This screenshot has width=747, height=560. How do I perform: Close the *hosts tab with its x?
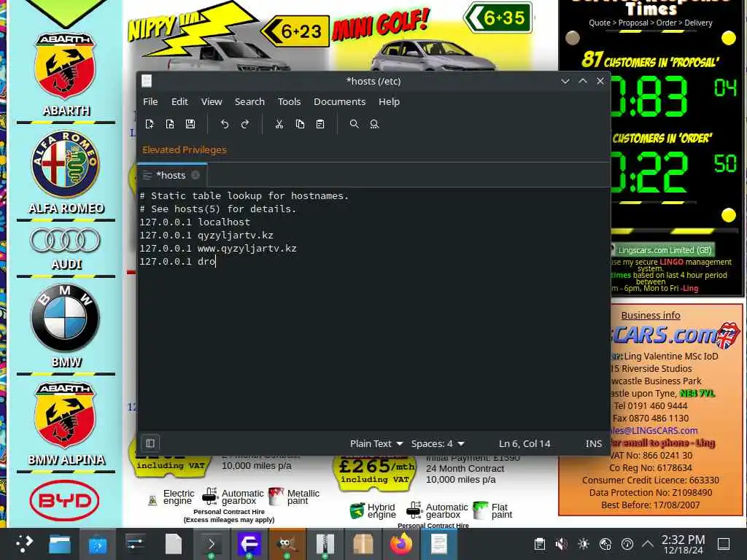[x=196, y=175]
